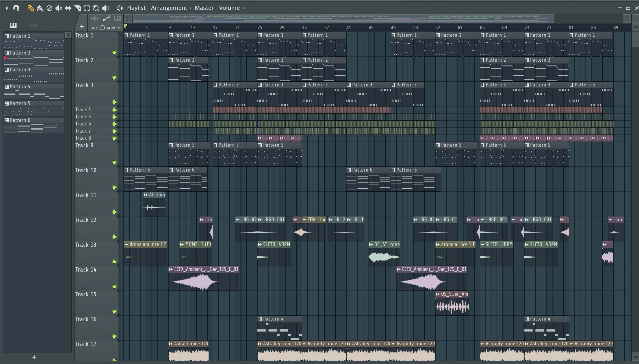Viewport: 639px width, 364px height.
Task: Show automation clips in picker panel
Action: click(55, 25)
